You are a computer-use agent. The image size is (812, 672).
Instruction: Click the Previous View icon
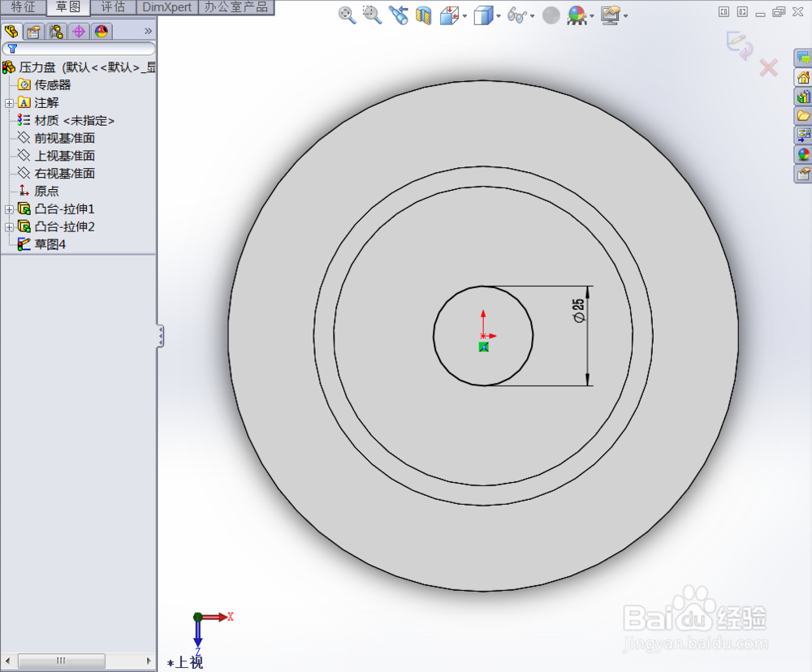(x=398, y=15)
